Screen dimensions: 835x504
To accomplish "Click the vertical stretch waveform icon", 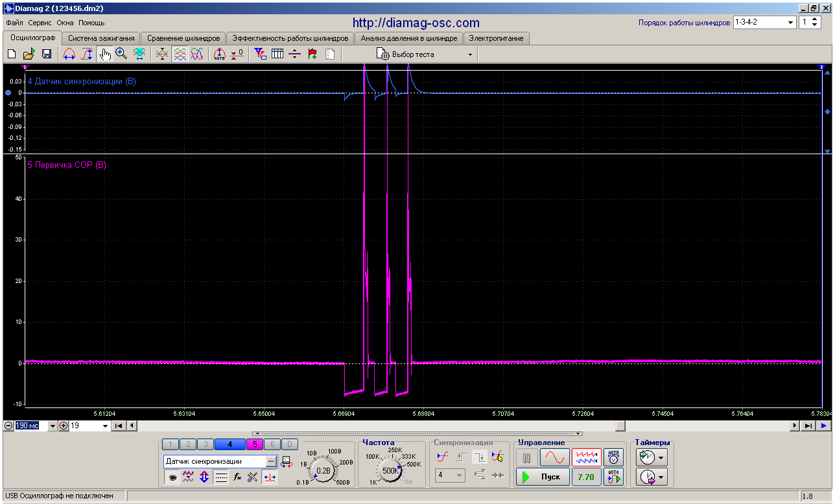I will point(87,54).
